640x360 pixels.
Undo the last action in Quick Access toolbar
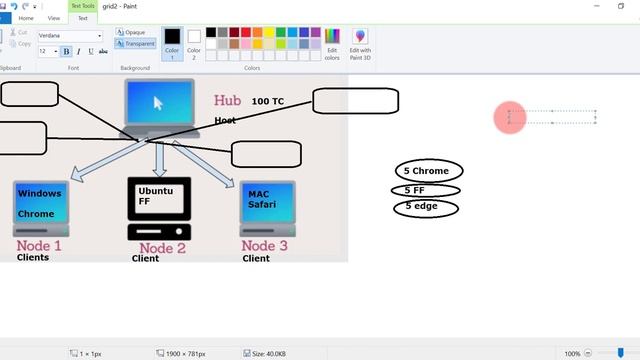tap(14, 6)
